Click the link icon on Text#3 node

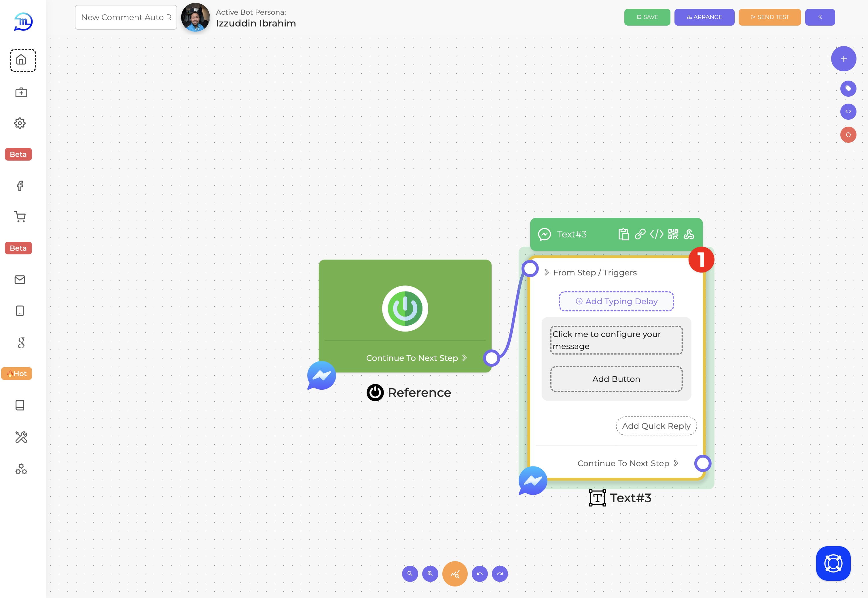point(638,234)
